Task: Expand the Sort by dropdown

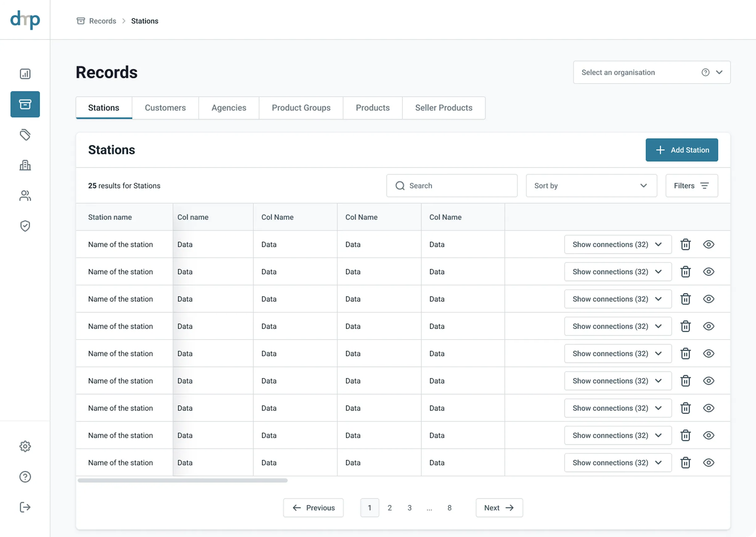Action: pos(591,185)
